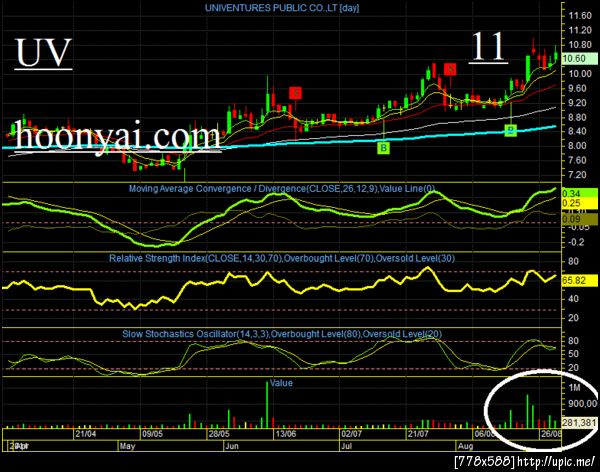Open the http://upic.me/ link
This screenshot has width=600, height=472.
pos(557,461)
